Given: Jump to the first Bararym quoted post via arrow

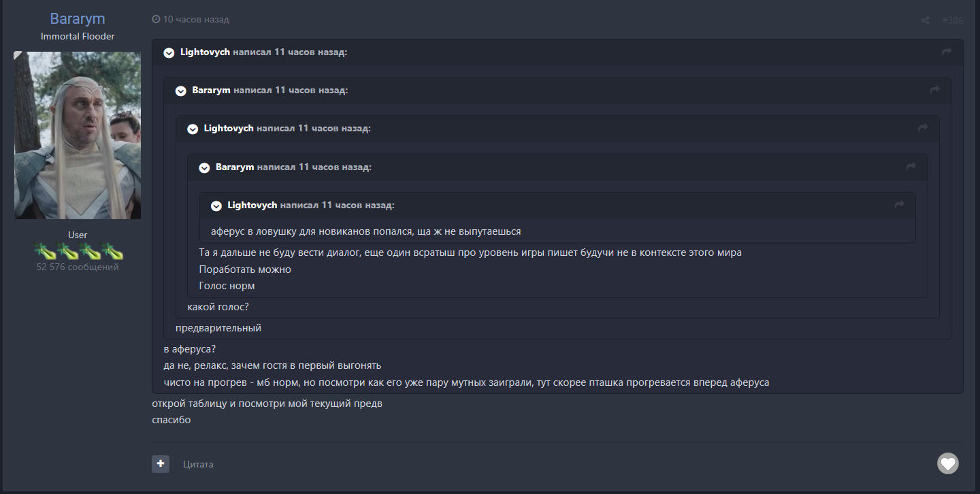Looking at the screenshot, I should tap(934, 90).
